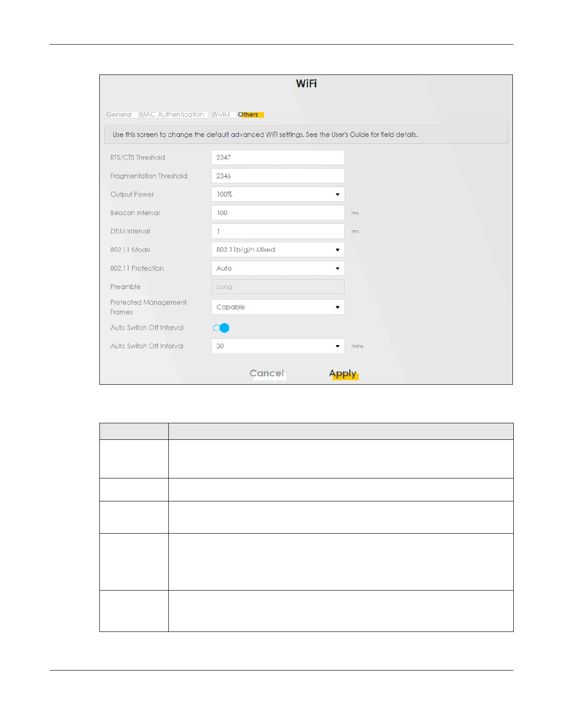
Task: Open the 802.11 Mode dropdown
Action: (x=278, y=250)
